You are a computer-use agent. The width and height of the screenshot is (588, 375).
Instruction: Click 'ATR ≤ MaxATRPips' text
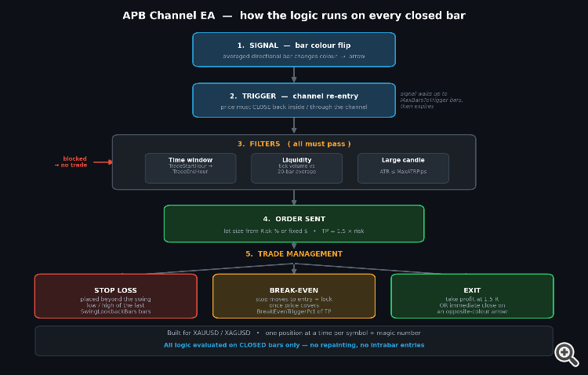403,172
